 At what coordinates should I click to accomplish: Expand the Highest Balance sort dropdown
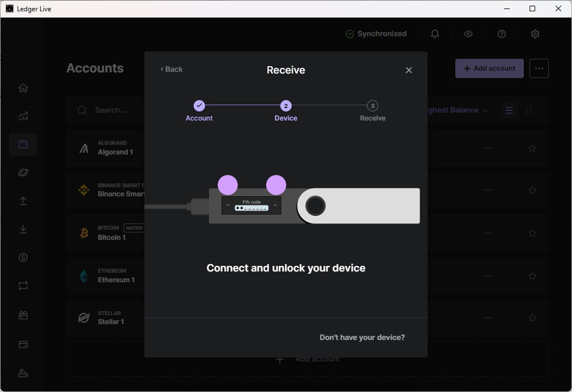click(x=458, y=110)
